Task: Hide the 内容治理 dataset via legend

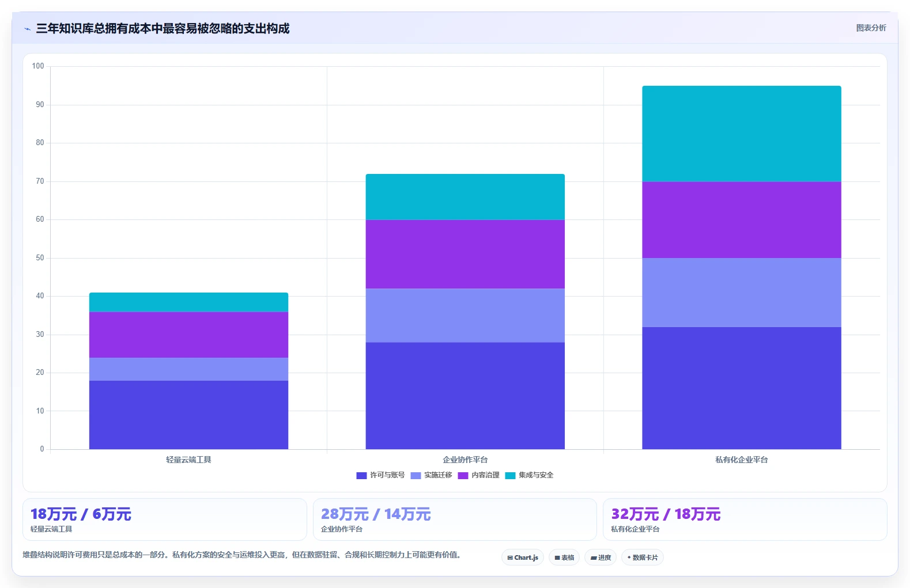Action: (478, 476)
